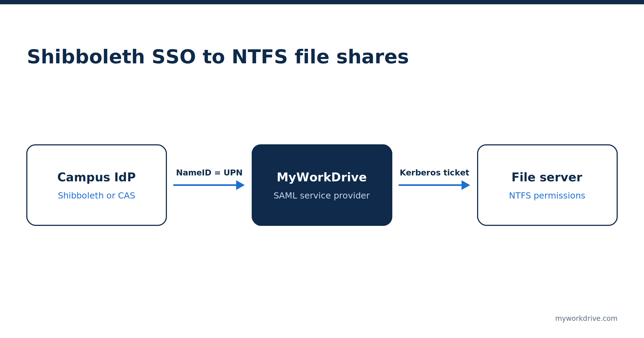Select the MyWorkDrive dark box
Screen dimensions: 644x338
point(322,185)
